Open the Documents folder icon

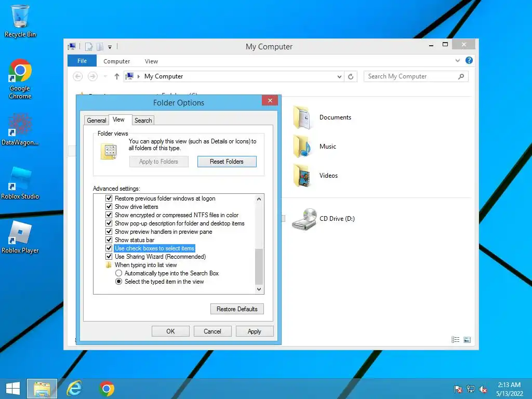302,117
